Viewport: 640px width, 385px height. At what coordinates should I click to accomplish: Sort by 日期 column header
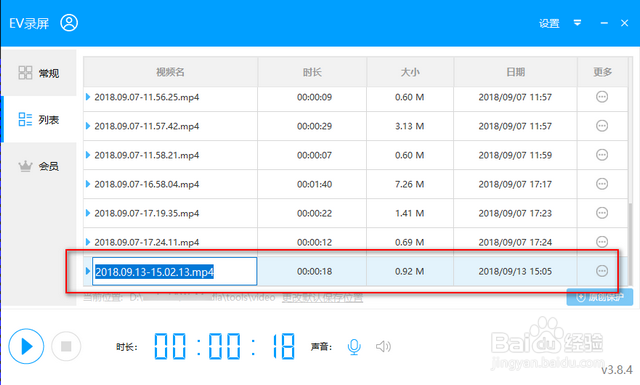click(516, 72)
